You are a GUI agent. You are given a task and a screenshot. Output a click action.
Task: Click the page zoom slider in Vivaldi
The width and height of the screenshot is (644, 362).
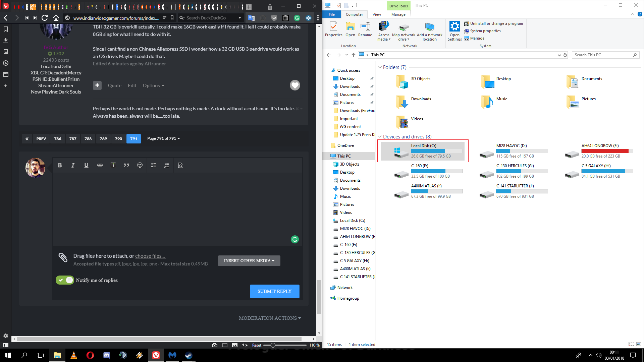coord(273,345)
